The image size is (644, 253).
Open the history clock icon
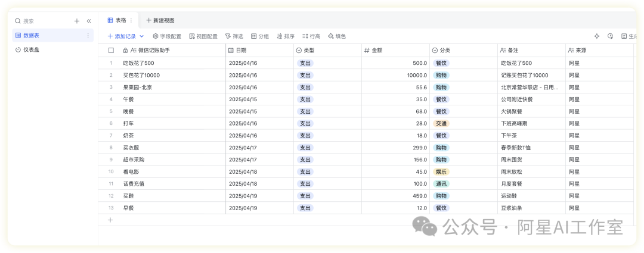tap(610, 36)
